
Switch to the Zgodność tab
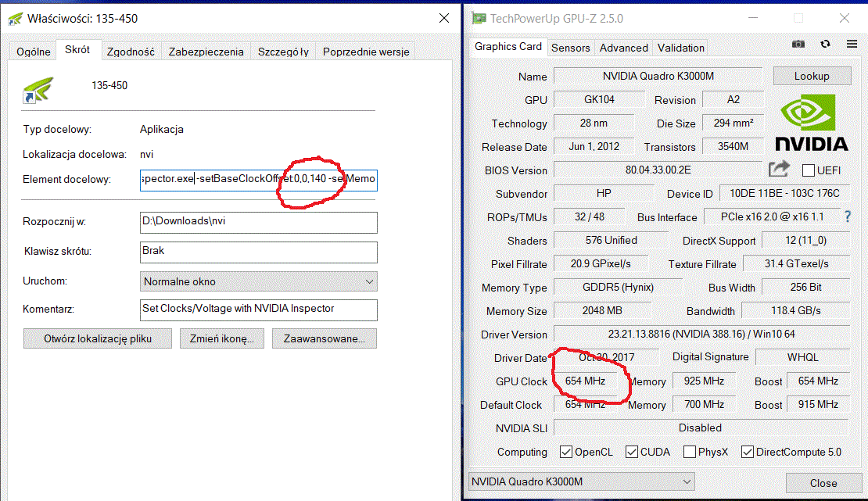[x=131, y=52]
